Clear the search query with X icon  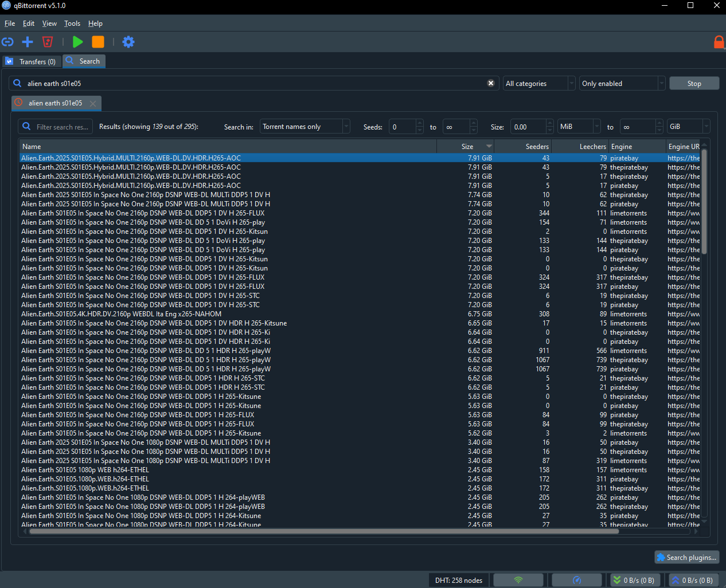(491, 83)
